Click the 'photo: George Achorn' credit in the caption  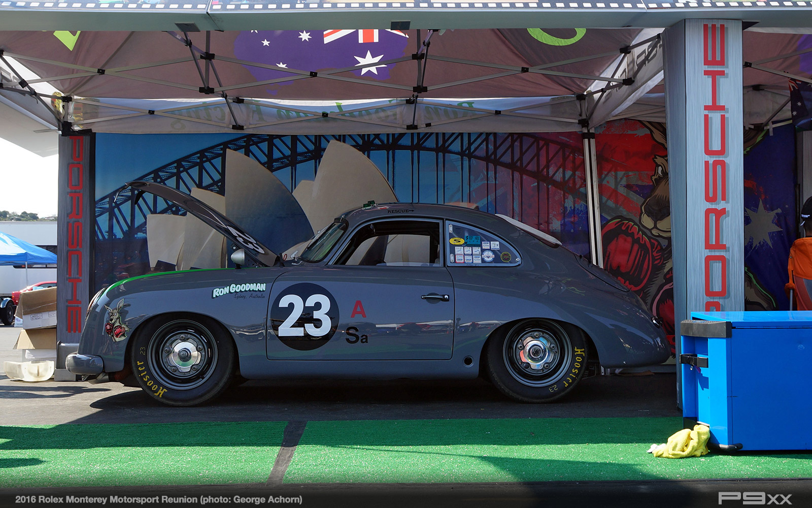pos(252,499)
